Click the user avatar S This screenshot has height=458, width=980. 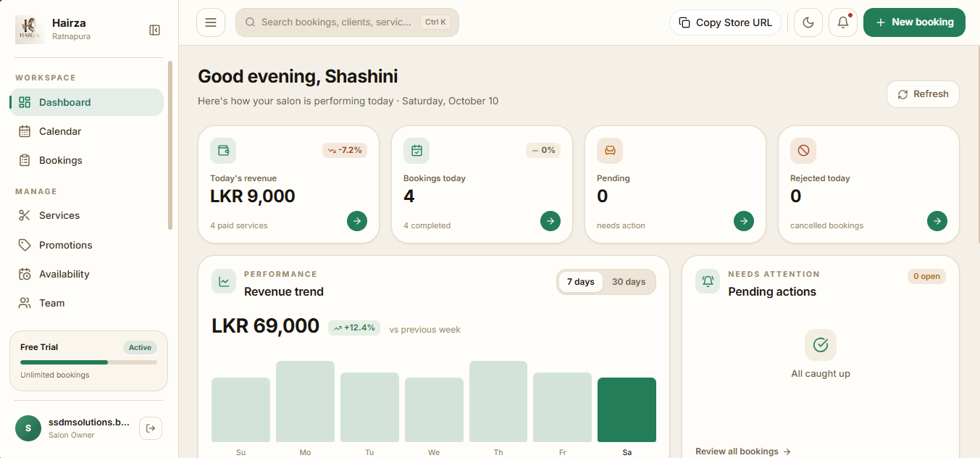(x=28, y=428)
